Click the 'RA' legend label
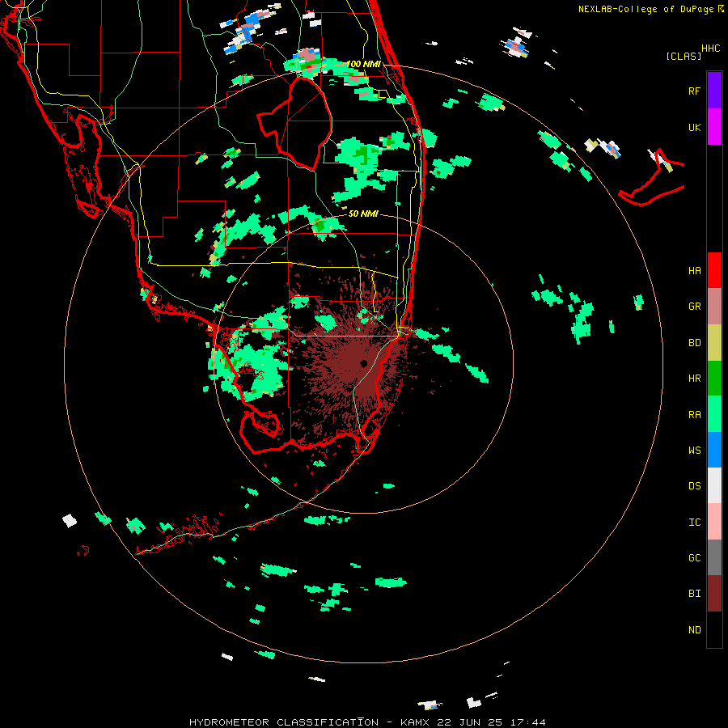 click(x=694, y=414)
